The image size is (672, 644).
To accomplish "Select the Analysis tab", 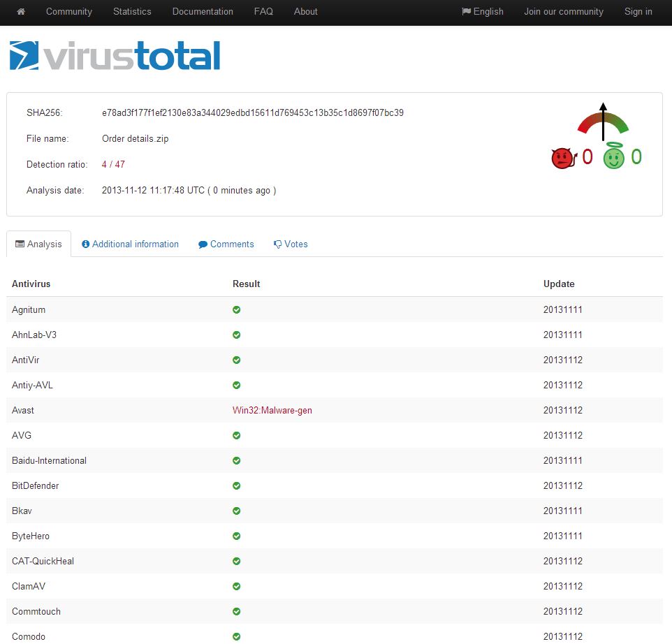I will [x=38, y=244].
